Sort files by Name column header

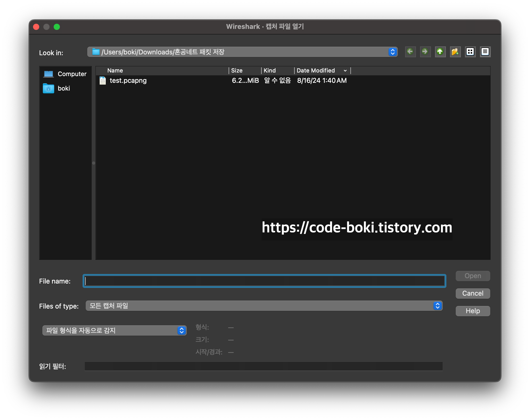point(115,70)
